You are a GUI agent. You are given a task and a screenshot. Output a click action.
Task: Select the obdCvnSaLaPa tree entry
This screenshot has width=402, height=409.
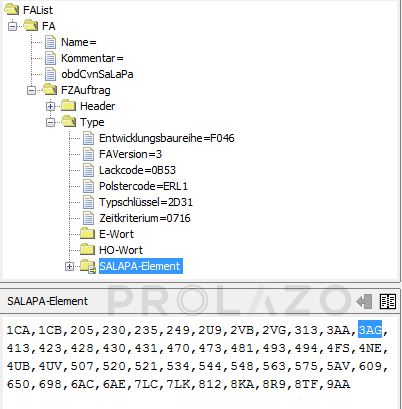[x=97, y=74]
